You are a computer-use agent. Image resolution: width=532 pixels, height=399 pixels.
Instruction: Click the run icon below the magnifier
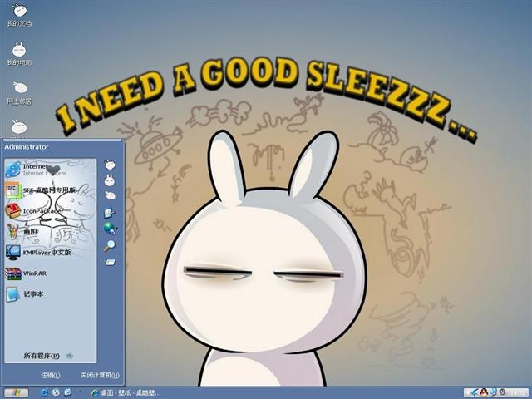(x=110, y=262)
